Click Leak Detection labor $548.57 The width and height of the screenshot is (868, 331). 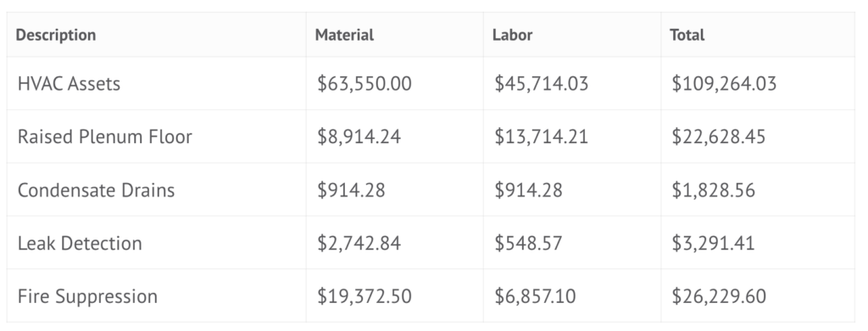528,243
